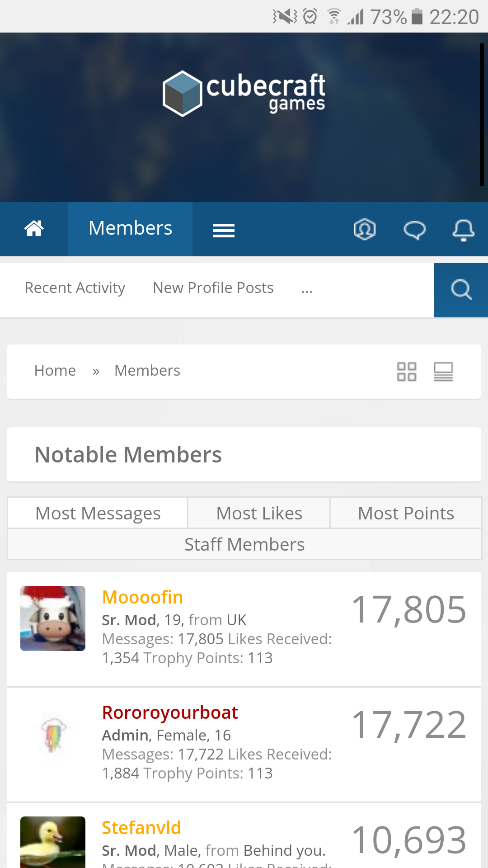Viewport: 488px width, 868px height.
Task: Open Rororoyourboat's profile name link
Action: pos(170,712)
